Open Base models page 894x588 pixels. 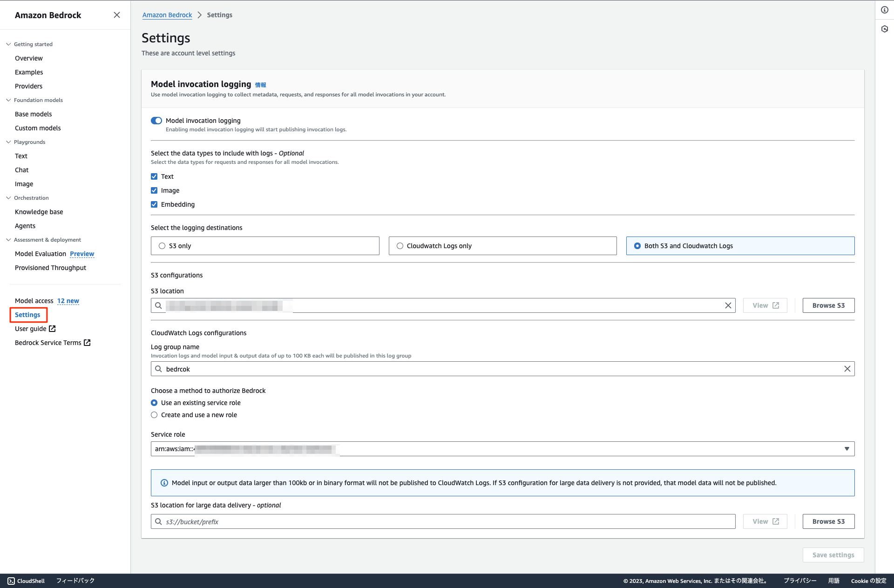click(x=34, y=114)
